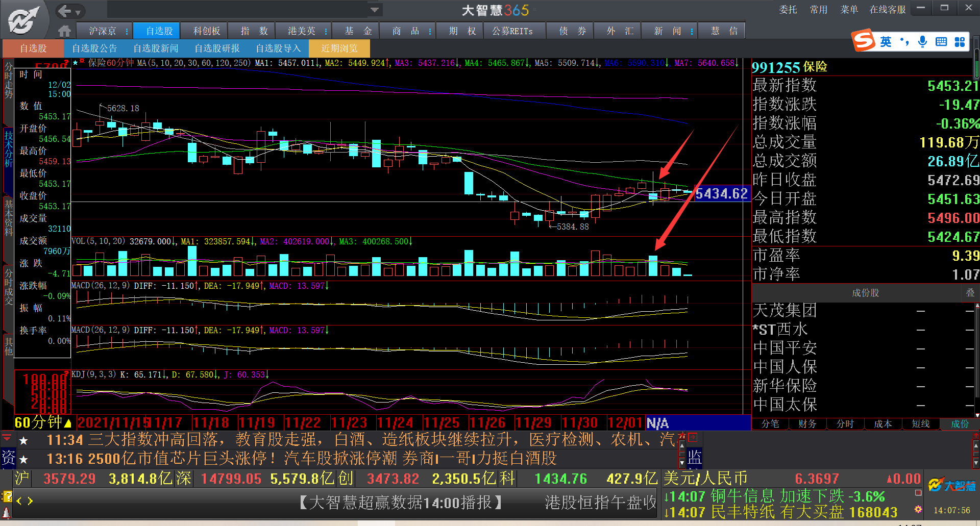Open the 港美英 tab
The height and width of the screenshot is (526, 980).
pos(301,31)
